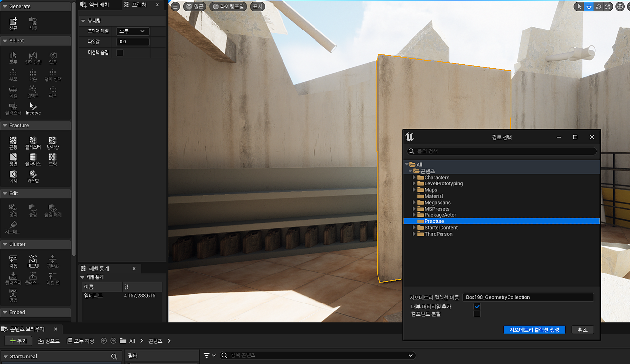Open the 원근 (Perspective) viewport menu

pyautogui.click(x=195, y=7)
